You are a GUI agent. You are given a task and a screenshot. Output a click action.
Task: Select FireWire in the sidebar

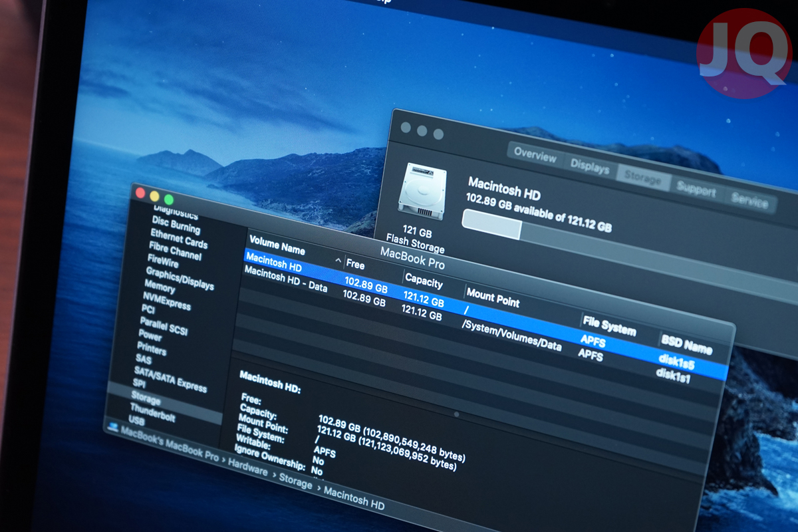163,260
